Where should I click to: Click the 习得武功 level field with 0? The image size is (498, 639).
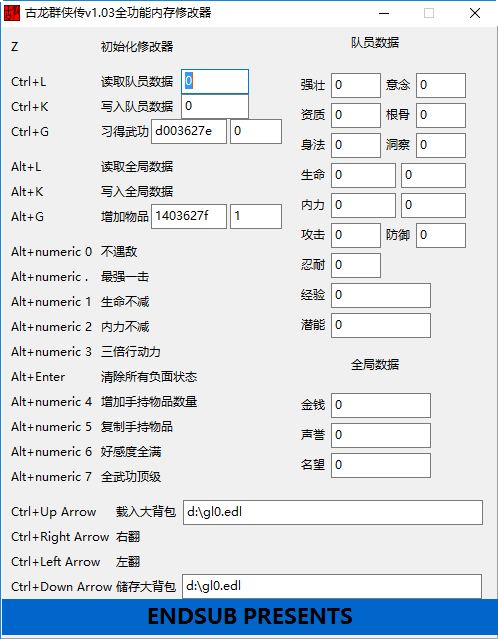[256, 131]
